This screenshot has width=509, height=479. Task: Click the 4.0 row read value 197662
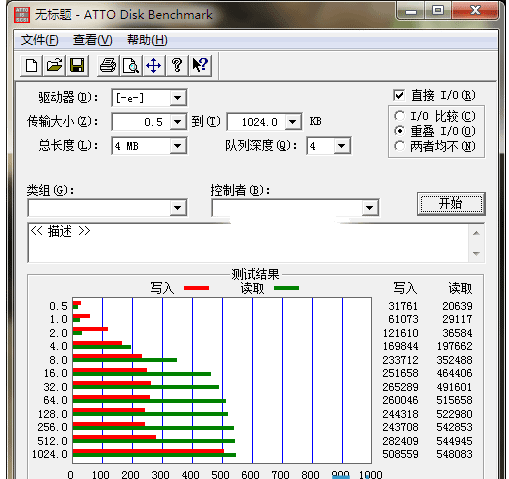[x=454, y=346]
